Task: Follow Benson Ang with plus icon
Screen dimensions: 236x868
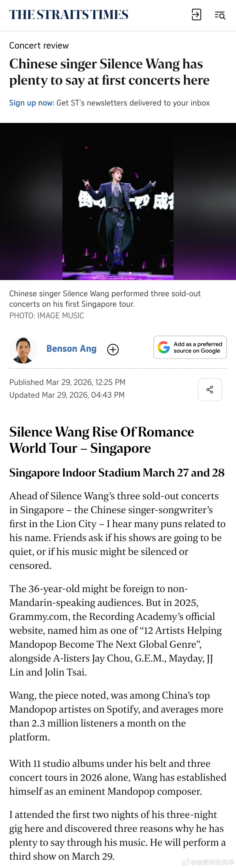Action: point(113,349)
